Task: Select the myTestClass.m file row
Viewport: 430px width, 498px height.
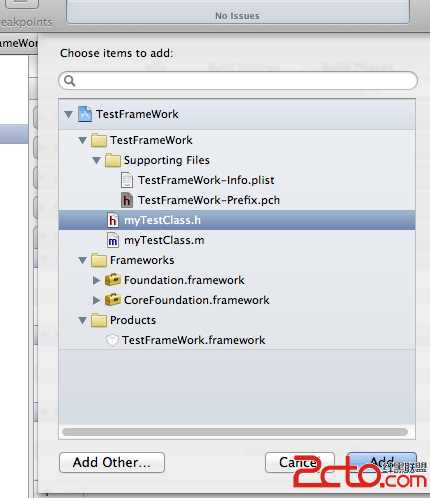Action: [x=237, y=240]
